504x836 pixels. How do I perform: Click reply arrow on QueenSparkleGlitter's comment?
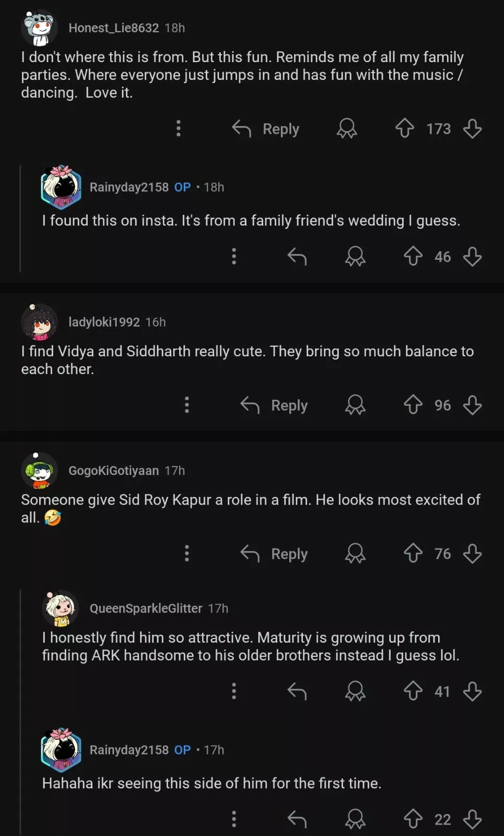[297, 691]
